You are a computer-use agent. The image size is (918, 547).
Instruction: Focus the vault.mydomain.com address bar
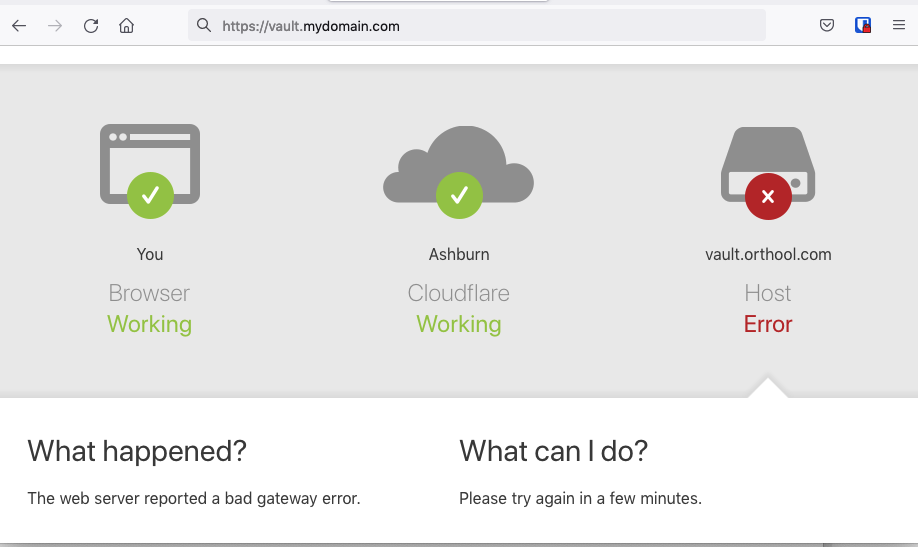[477, 26]
